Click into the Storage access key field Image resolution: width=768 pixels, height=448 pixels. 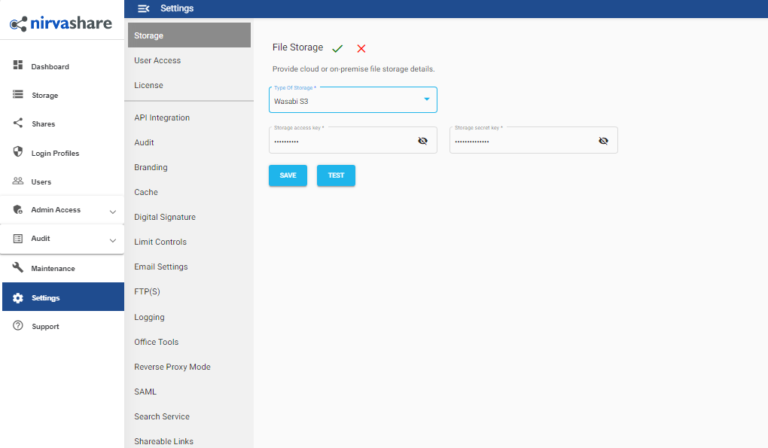pos(340,142)
